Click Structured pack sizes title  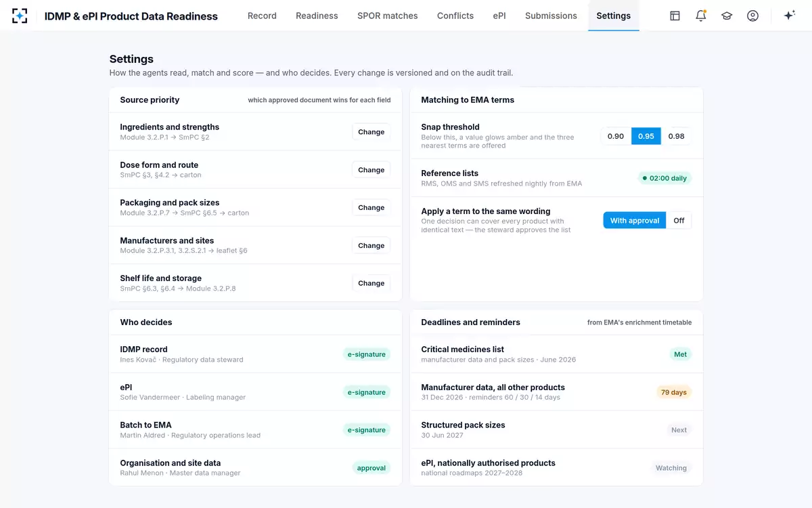coord(463,425)
